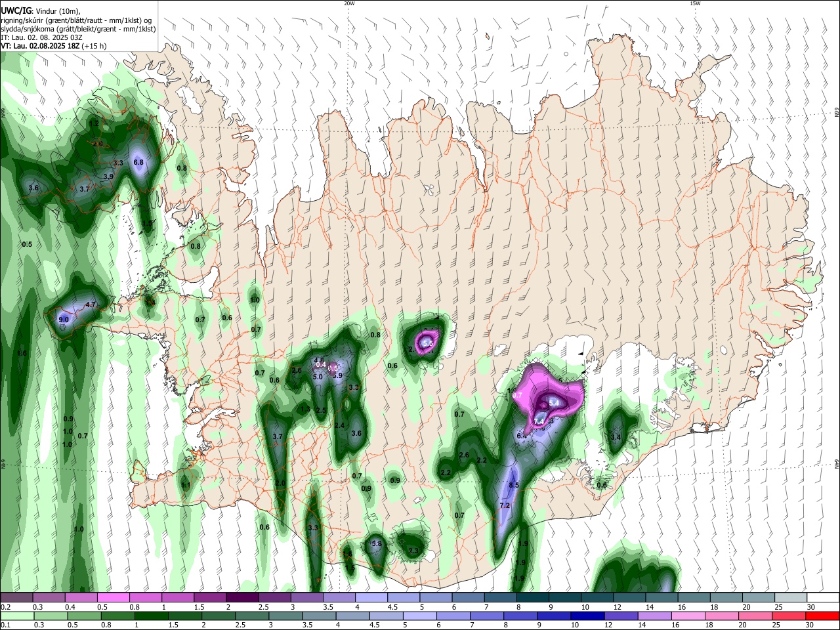Viewport: 840px width, 630px height.
Task: Pick the pale lavender 4 snow legend swatch
Action: 372,597
